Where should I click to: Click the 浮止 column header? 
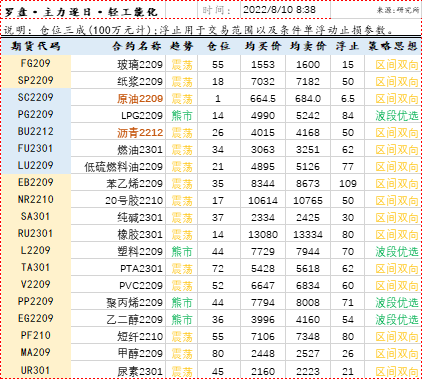347,46
